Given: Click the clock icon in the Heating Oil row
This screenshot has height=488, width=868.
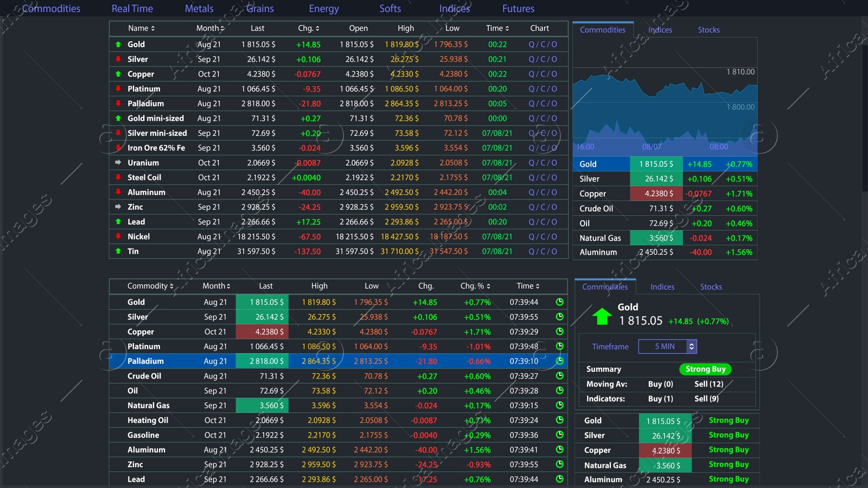Looking at the screenshot, I should click(560, 420).
